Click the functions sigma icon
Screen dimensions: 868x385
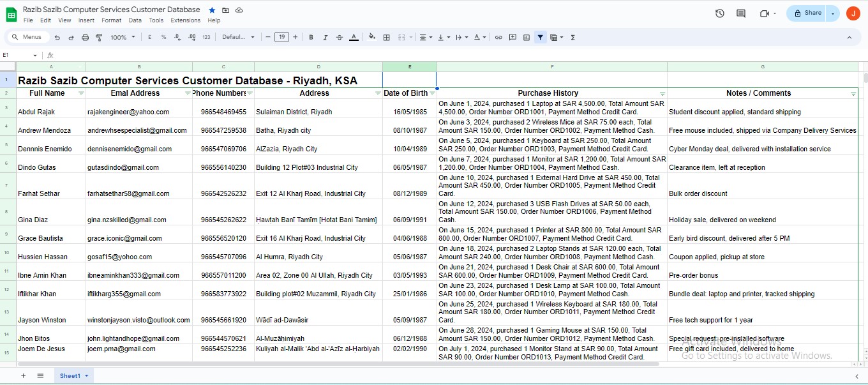pyautogui.click(x=572, y=38)
